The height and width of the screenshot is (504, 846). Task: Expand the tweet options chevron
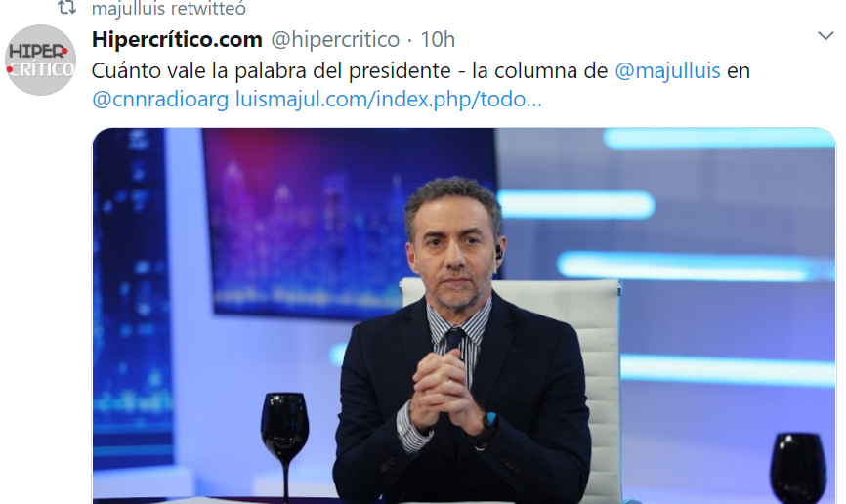pos(825,36)
